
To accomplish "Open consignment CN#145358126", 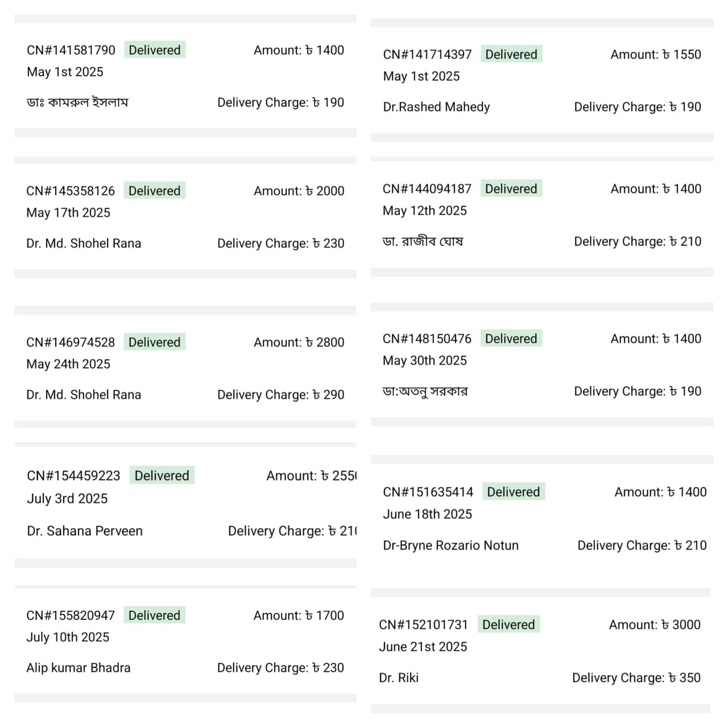I will coord(71,191).
